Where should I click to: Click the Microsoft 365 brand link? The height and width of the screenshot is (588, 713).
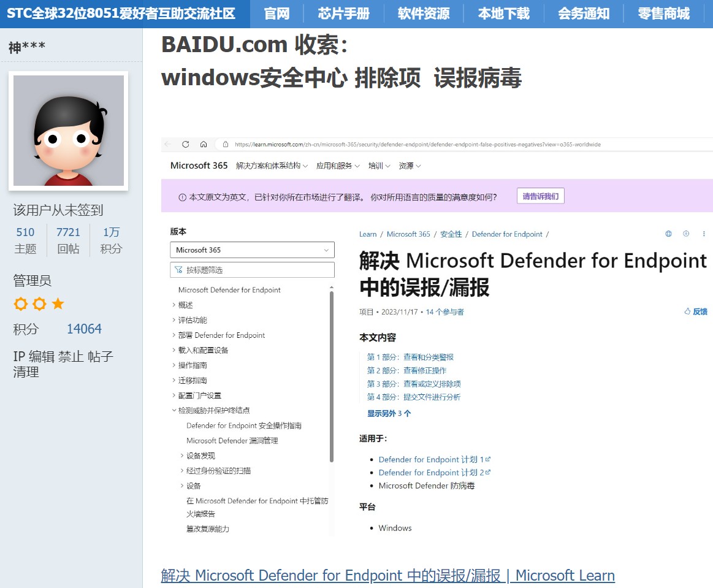199,166
